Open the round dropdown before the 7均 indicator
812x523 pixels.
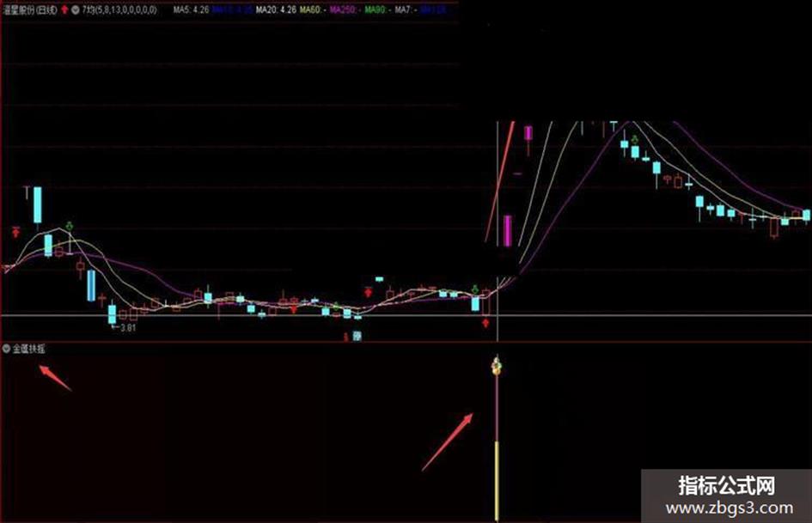[75, 9]
